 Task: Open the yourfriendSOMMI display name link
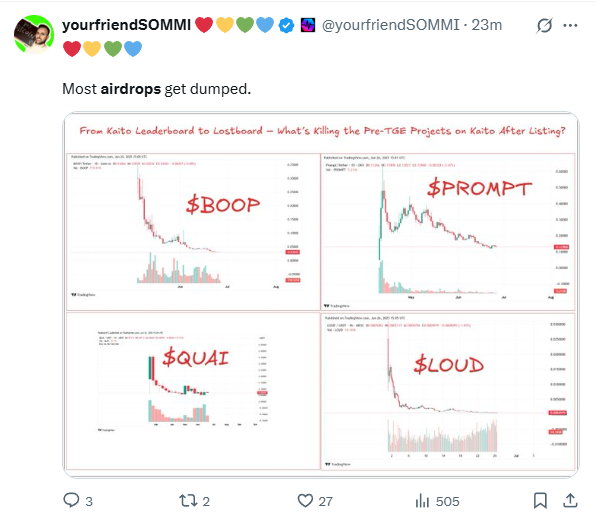click(x=127, y=25)
